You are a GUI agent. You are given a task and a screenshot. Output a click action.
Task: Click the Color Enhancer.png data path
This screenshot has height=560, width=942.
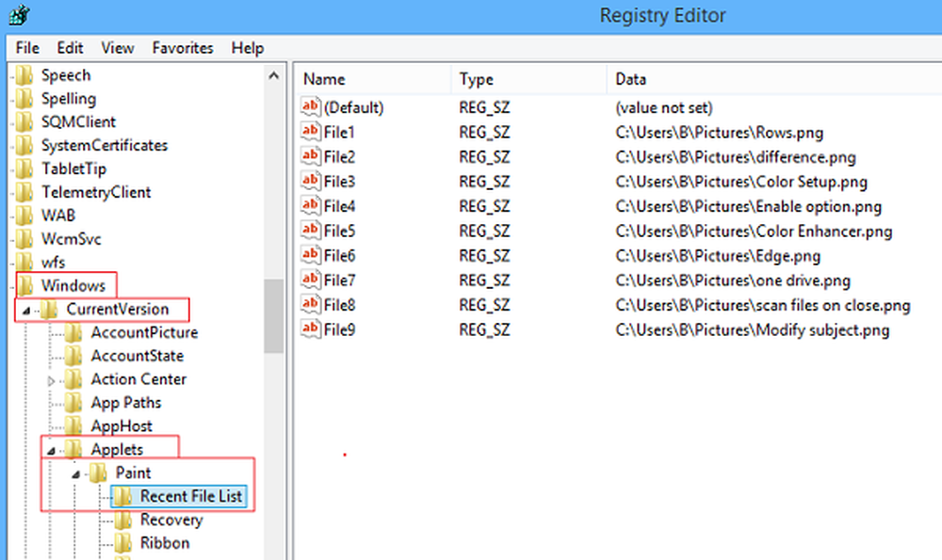754,232
